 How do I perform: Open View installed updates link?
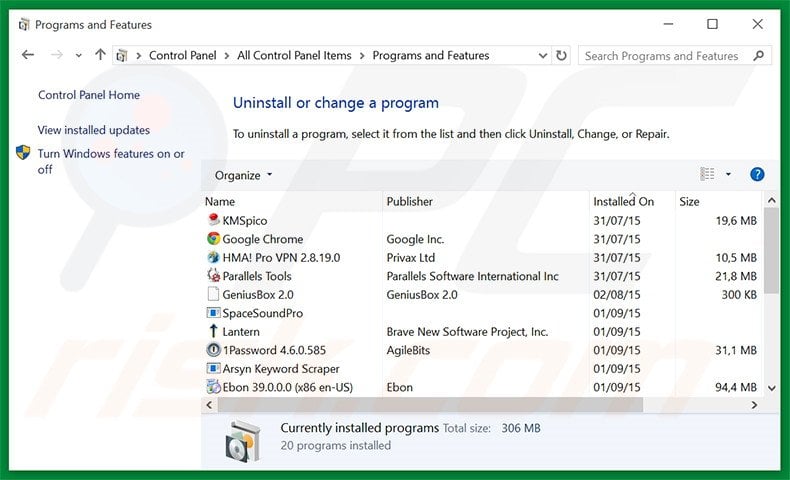[x=94, y=130]
